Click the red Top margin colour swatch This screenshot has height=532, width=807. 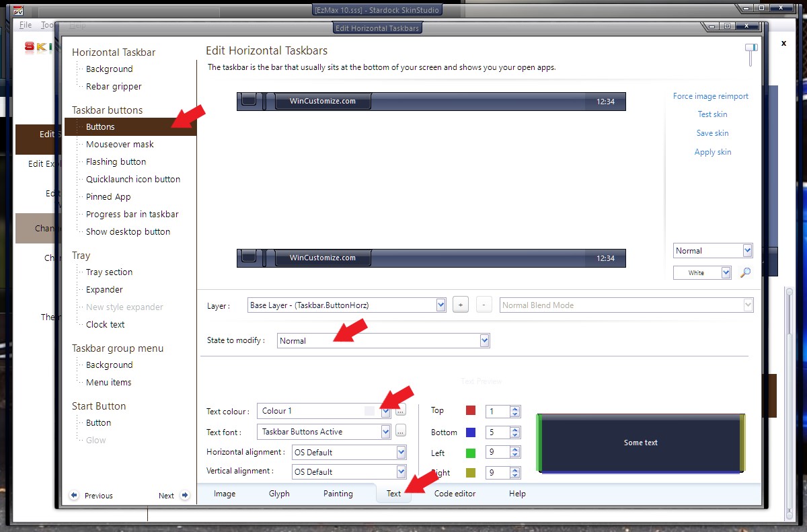click(471, 410)
